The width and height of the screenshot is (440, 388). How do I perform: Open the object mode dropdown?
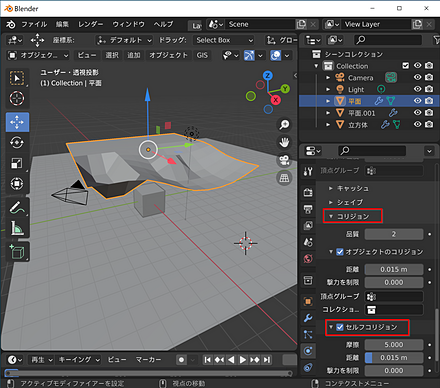(x=38, y=55)
